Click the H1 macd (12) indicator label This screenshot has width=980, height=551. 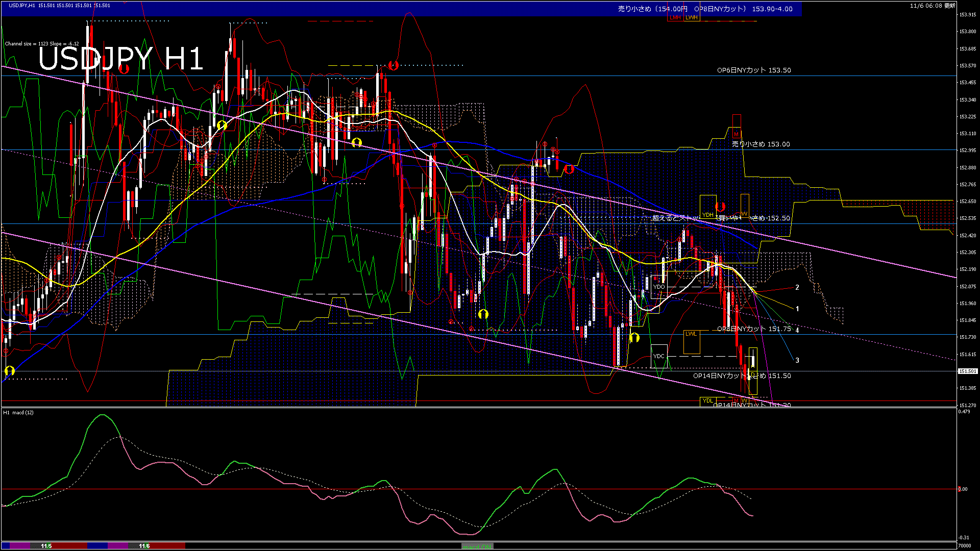pos(18,412)
